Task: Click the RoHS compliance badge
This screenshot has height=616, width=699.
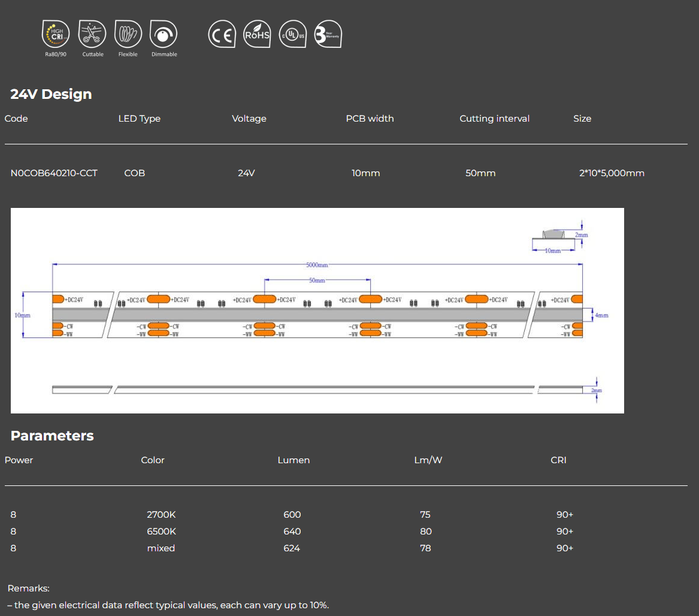Action: pyautogui.click(x=257, y=35)
